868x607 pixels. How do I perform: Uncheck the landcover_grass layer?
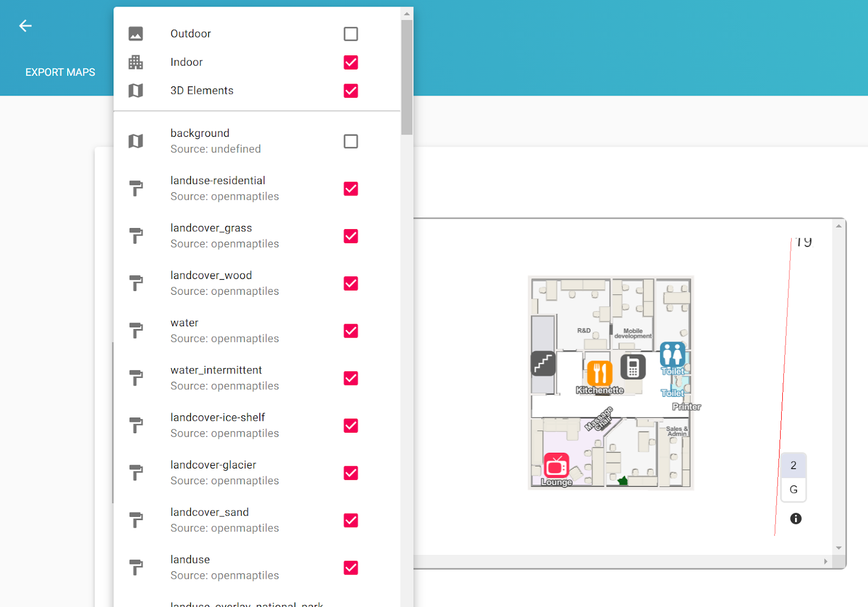click(x=351, y=236)
